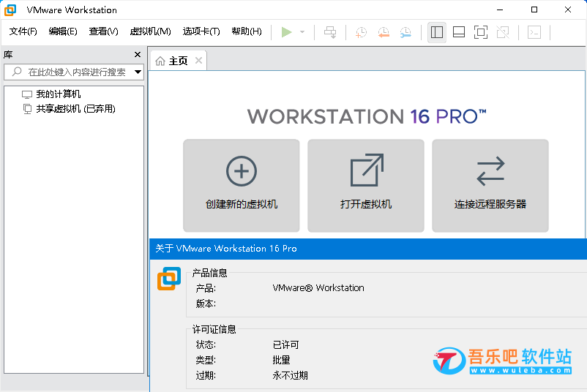This screenshot has height=392, width=587.
Task: Click the Unity mode toolbar icon
Action: 503,32
